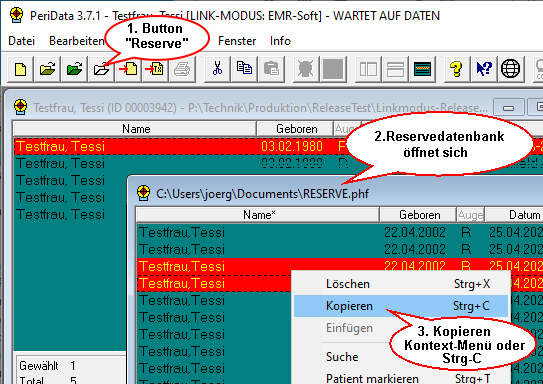Image resolution: width=543 pixels, height=384 pixels.
Task: Click the scissors cut icon
Action: tap(217, 69)
